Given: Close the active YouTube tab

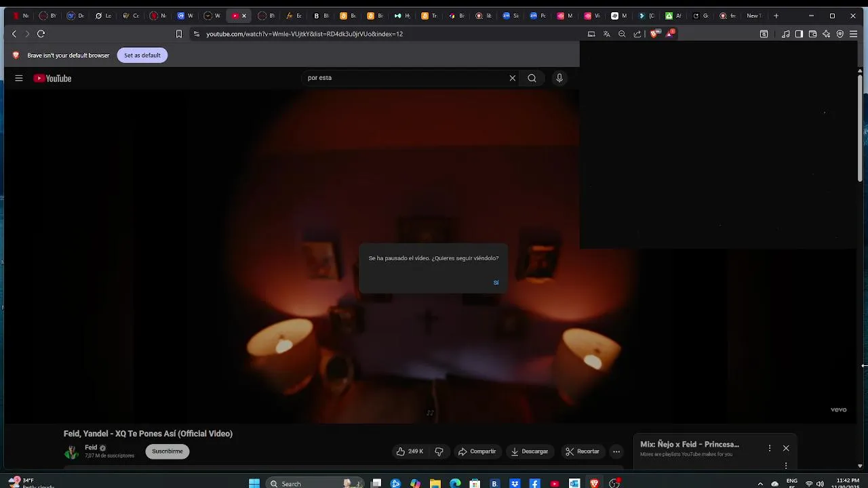Looking at the screenshot, I should 244,16.
